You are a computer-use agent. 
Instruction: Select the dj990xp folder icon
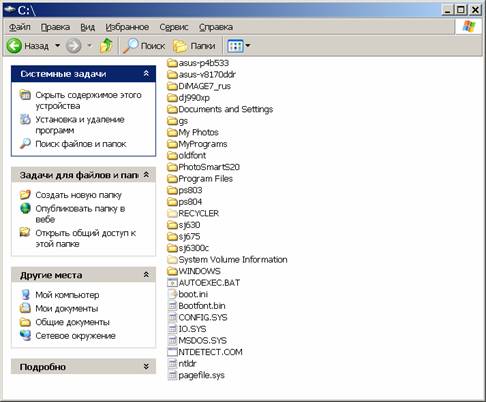pyautogui.click(x=172, y=98)
